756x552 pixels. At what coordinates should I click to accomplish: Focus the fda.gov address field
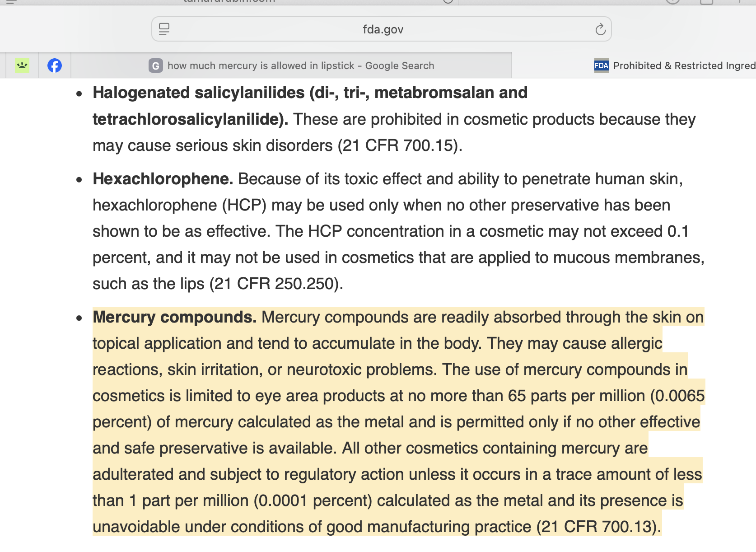pyautogui.click(x=383, y=29)
